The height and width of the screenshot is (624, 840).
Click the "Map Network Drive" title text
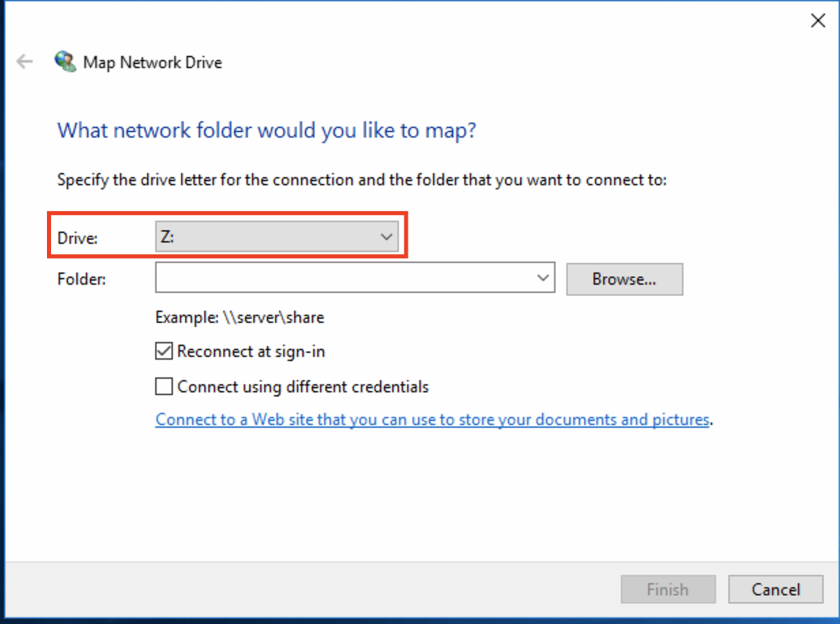pyautogui.click(x=152, y=63)
